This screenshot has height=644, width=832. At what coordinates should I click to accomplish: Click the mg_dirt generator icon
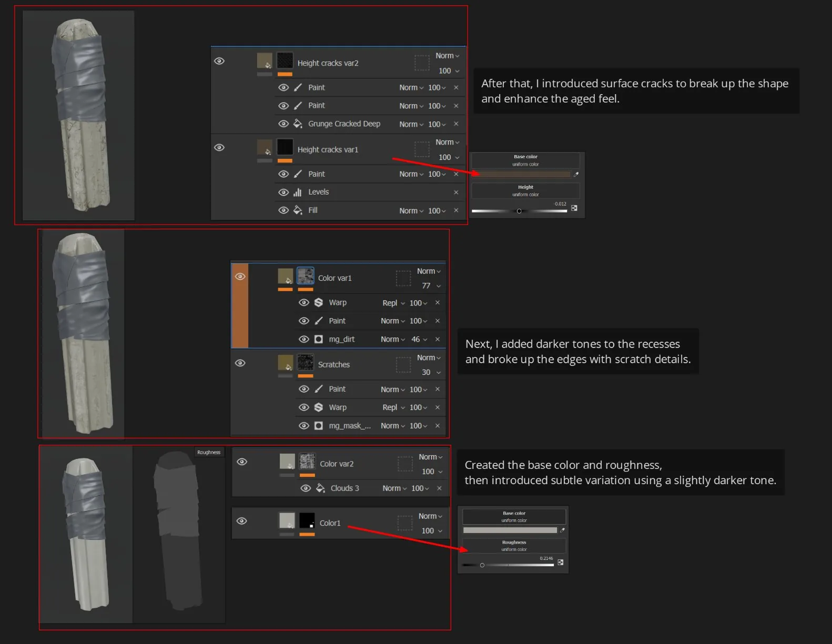(x=318, y=339)
